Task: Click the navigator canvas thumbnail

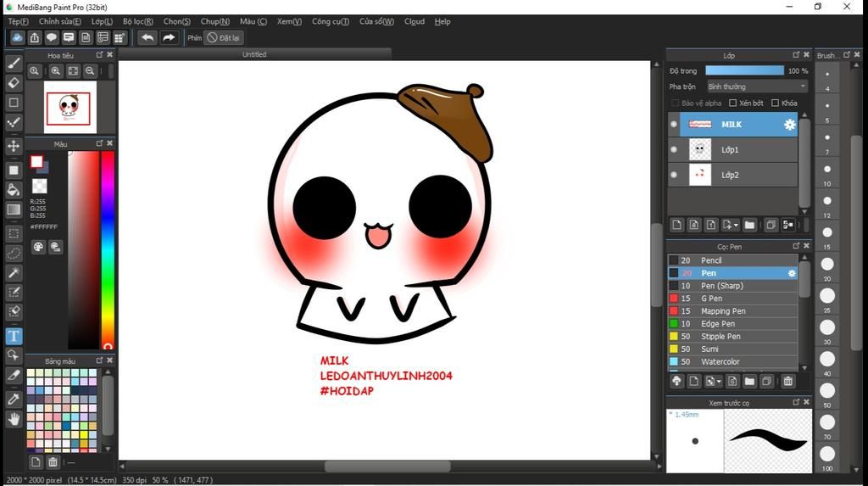Action: click(x=70, y=108)
